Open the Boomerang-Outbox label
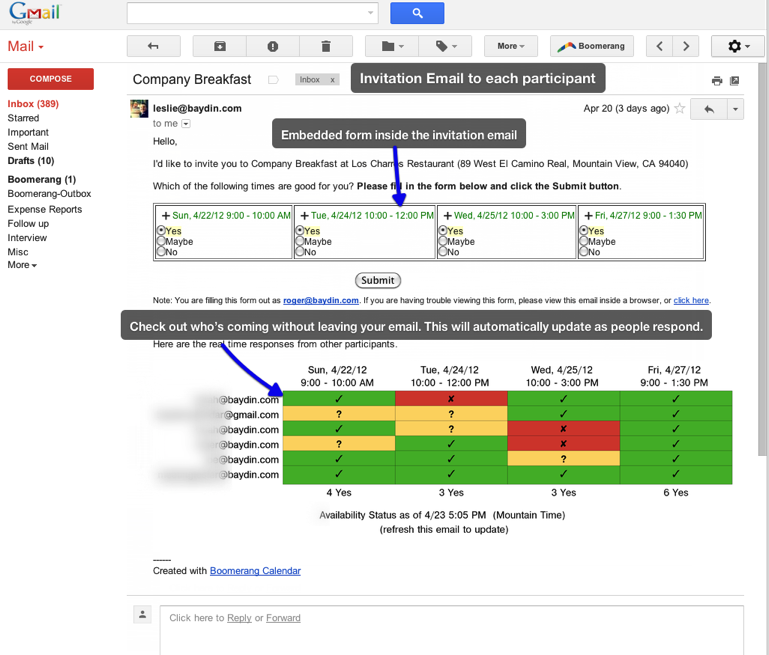Image resolution: width=769 pixels, height=655 pixels. pyautogui.click(x=49, y=194)
